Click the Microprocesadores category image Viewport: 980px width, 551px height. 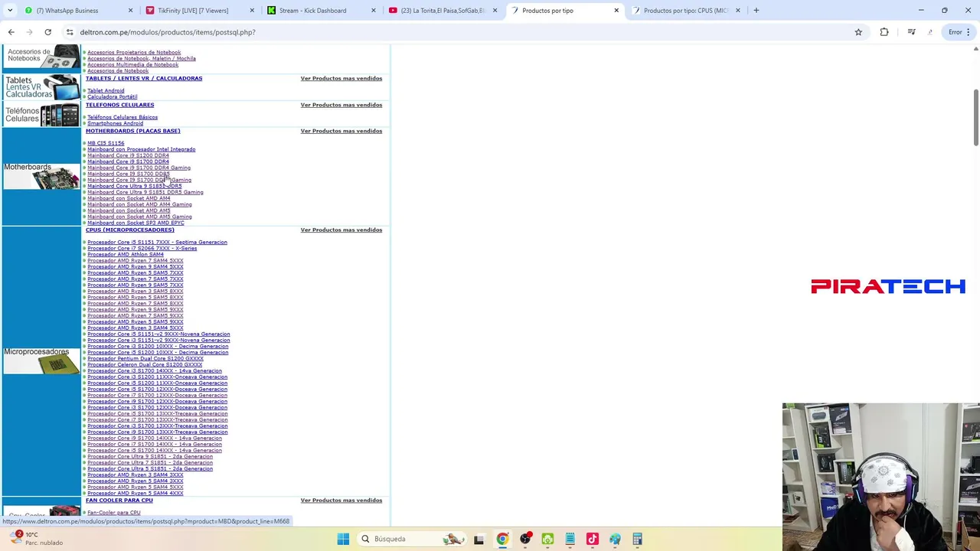click(x=41, y=360)
